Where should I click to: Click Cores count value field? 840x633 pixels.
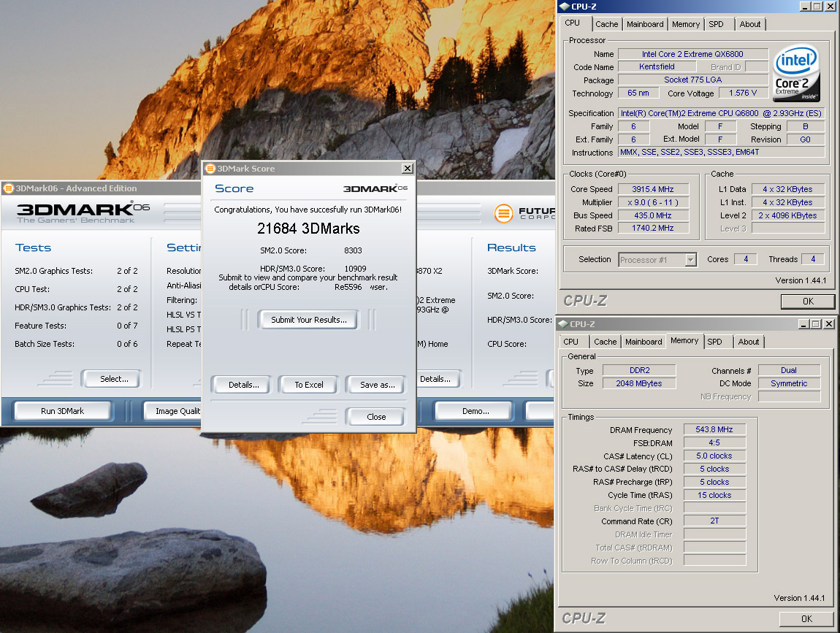click(745, 259)
